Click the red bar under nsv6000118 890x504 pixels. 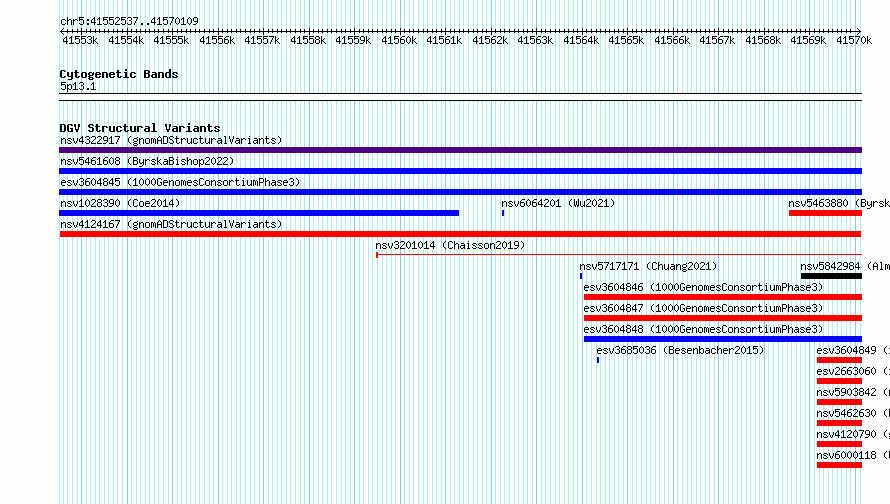coord(839,465)
